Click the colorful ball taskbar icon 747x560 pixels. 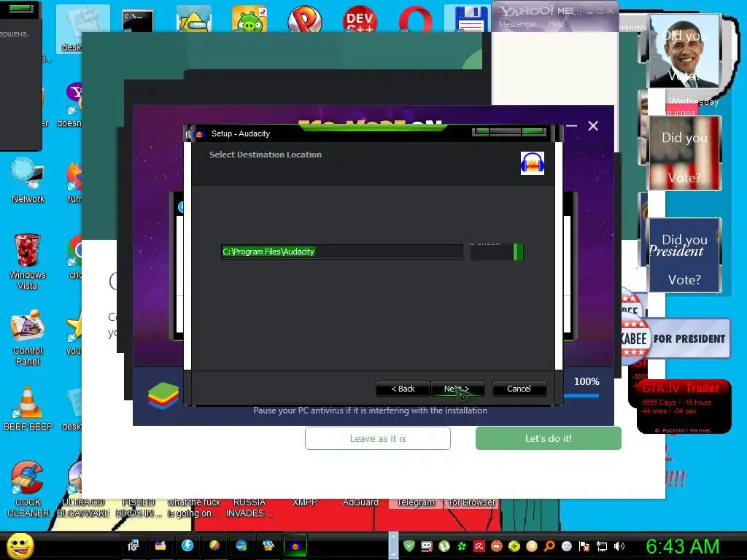(x=214, y=545)
